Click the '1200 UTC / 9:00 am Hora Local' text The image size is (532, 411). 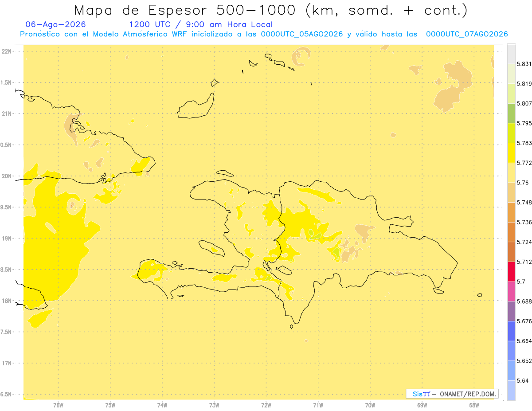tap(201, 24)
